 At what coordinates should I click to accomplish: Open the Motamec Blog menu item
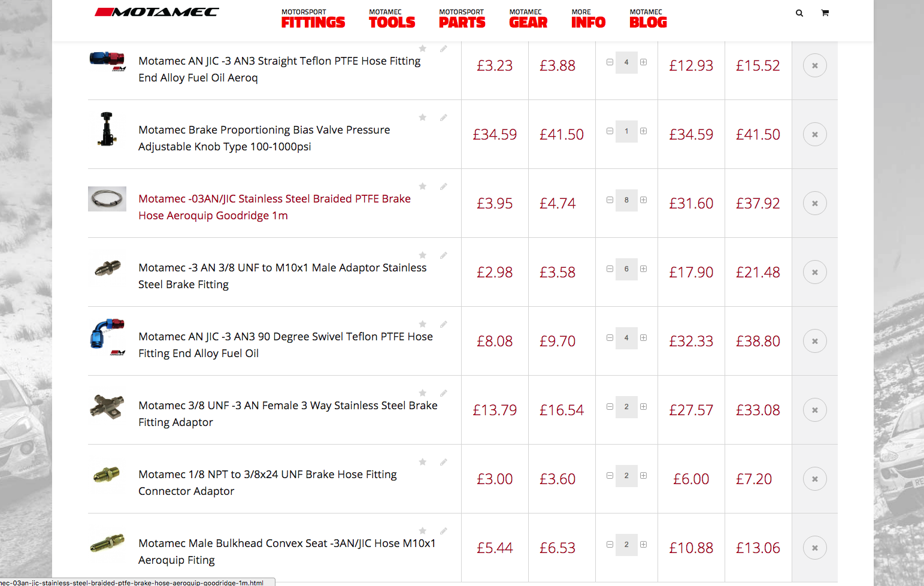point(648,19)
